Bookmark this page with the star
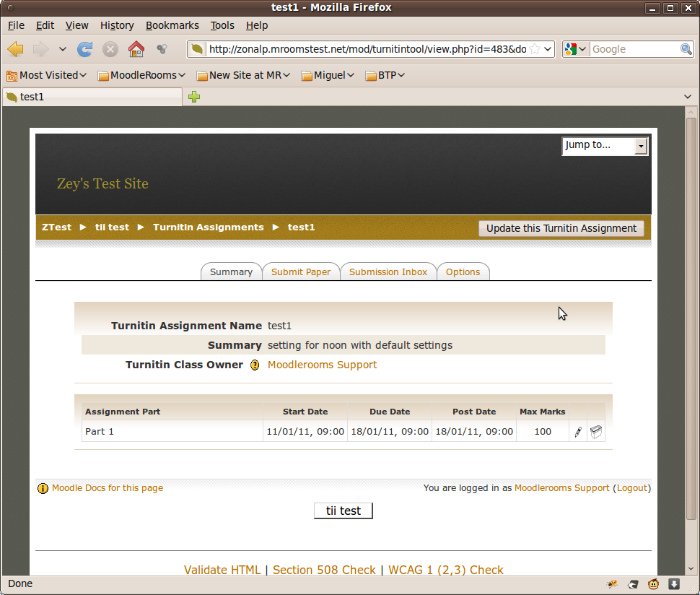Viewport: 700px width, 595px height. [535, 49]
